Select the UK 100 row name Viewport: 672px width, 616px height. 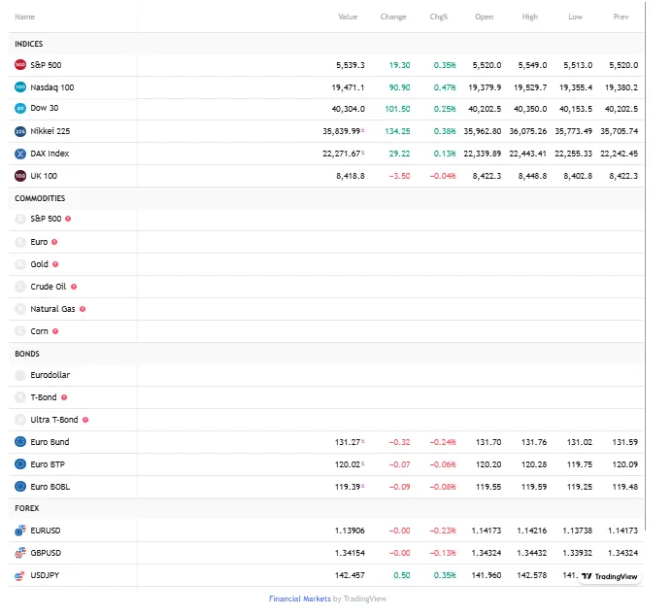coord(44,176)
